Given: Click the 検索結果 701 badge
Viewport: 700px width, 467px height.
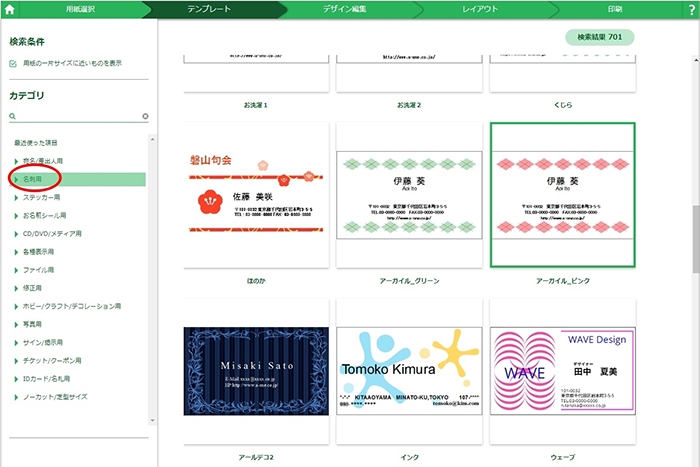Looking at the screenshot, I should 600,37.
